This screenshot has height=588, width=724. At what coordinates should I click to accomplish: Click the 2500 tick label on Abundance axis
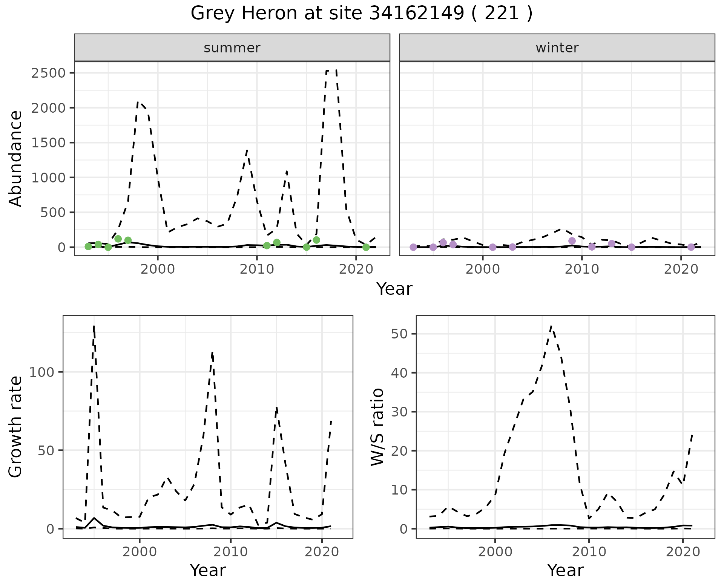click(49, 73)
